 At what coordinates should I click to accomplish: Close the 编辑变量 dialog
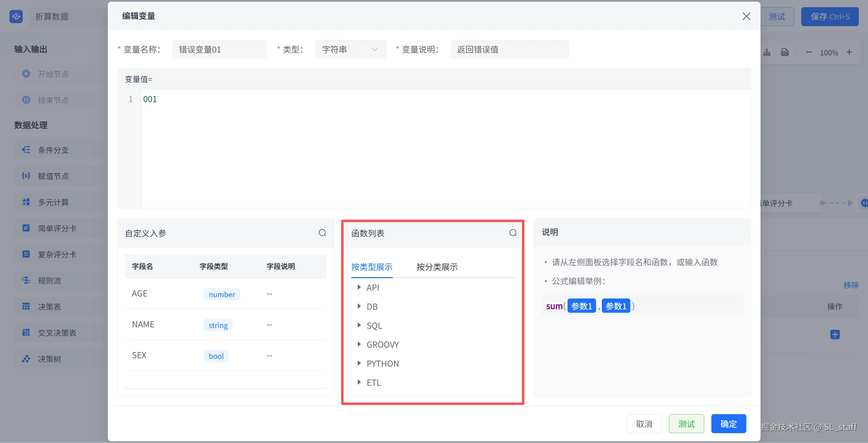[x=746, y=16]
